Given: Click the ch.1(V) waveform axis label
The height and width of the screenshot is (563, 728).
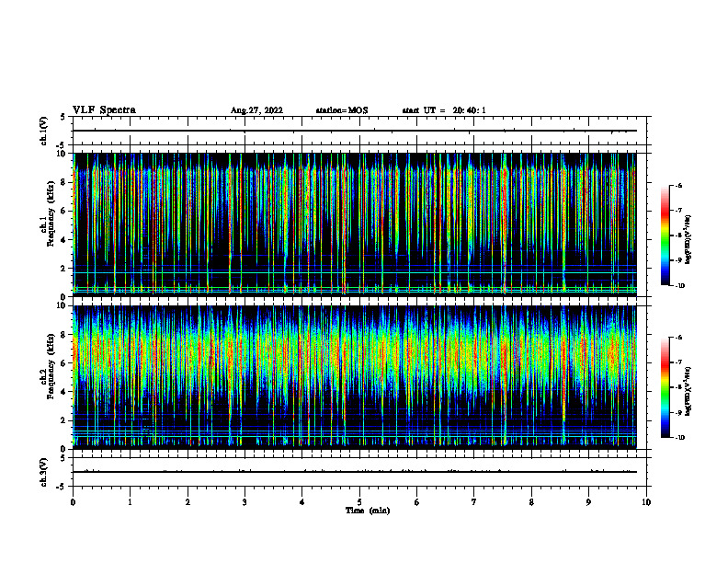Looking at the screenshot, I should click(44, 131).
